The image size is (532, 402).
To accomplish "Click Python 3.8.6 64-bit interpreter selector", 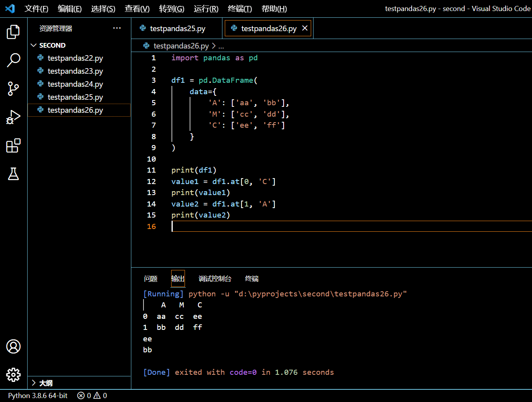I will [x=38, y=396].
